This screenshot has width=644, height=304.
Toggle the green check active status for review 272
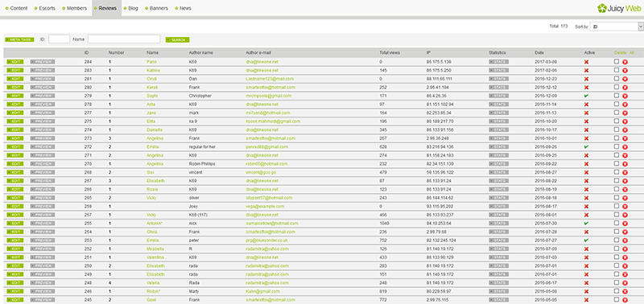[x=587, y=146]
